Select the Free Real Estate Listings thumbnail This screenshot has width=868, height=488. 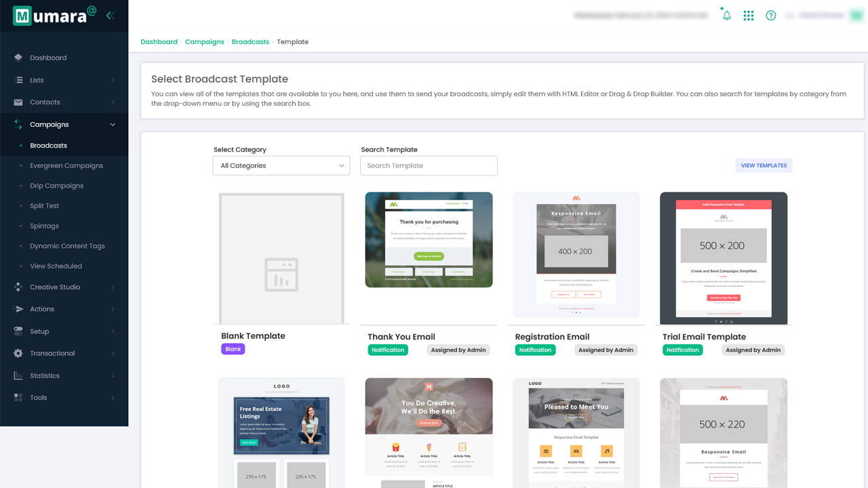tap(281, 433)
